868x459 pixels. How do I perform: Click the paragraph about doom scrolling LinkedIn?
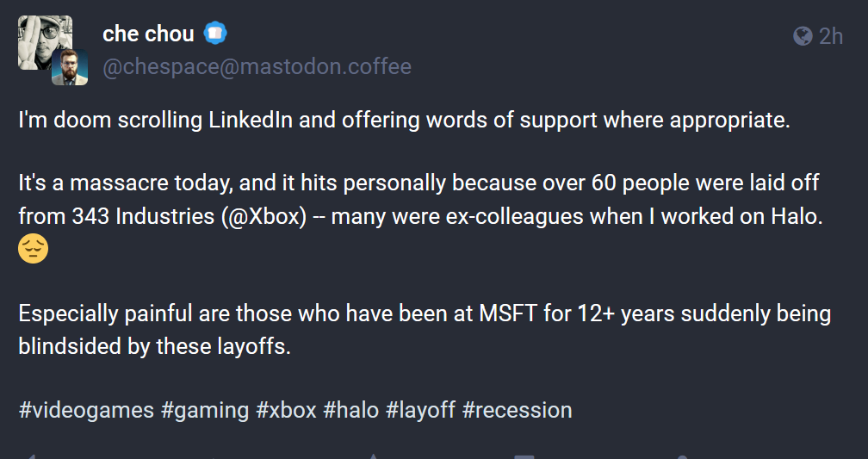pos(404,120)
